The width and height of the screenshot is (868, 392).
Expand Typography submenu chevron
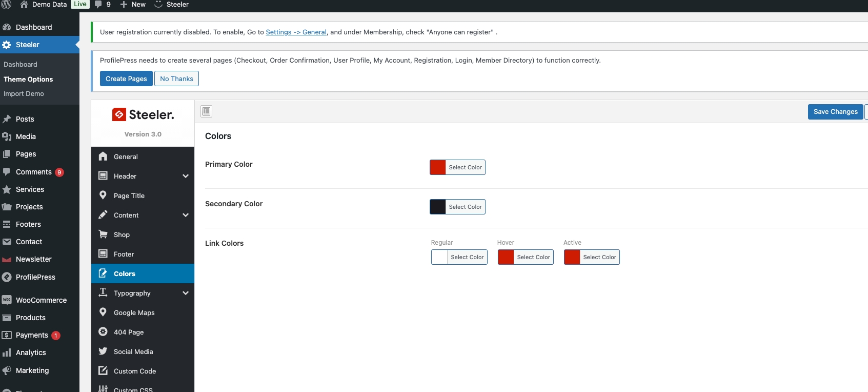coord(186,293)
